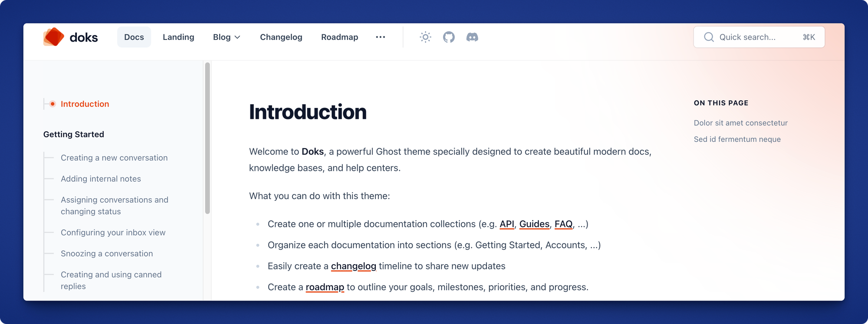The height and width of the screenshot is (324, 868).
Task: Open Assigning conversations and changing status
Action: click(115, 206)
